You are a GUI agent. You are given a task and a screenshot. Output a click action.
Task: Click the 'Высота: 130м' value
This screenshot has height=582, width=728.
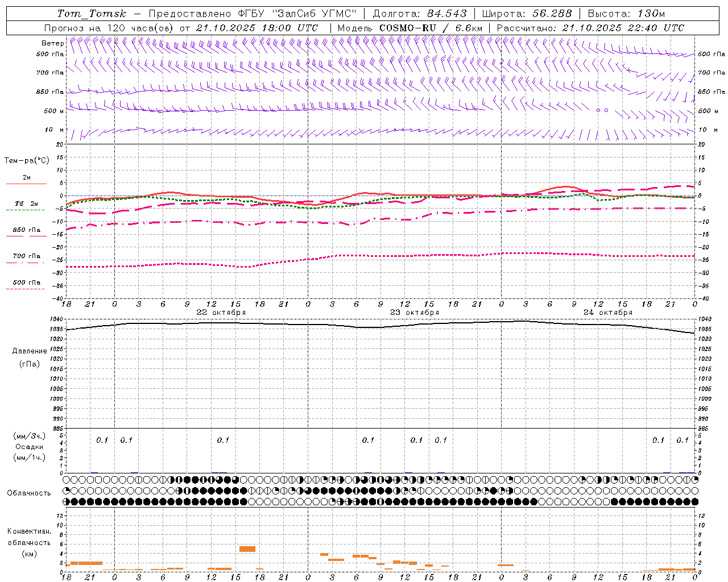[x=626, y=14]
